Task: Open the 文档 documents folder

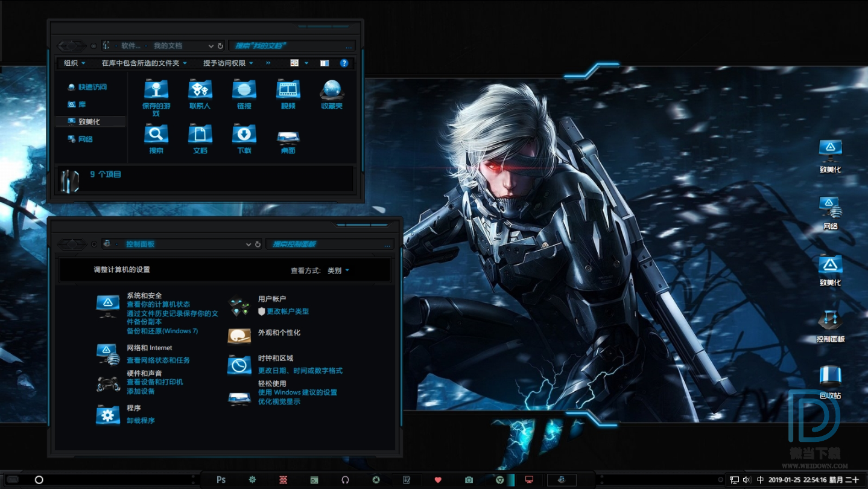Action: 200,139
